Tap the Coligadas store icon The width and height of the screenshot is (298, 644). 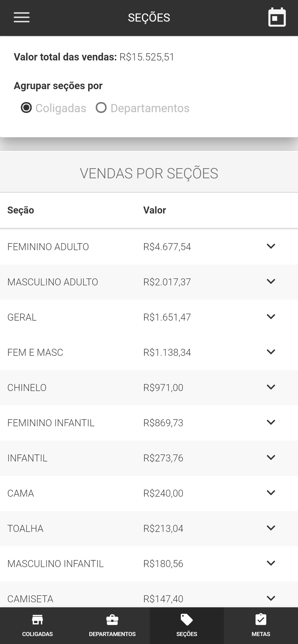[x=37, y=619]
